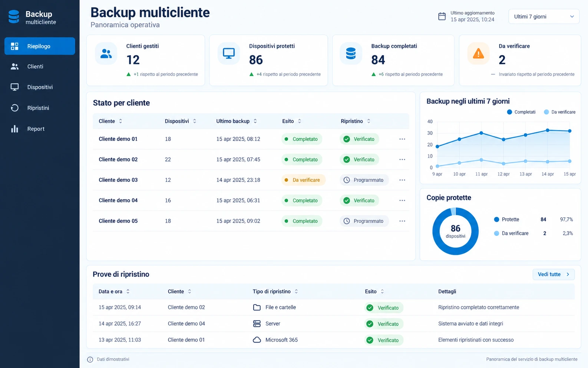This screenshot has width=588, height=368.
Task: Open the Report sidebar section
Action: pyautogui.click(x=40, y=129)
